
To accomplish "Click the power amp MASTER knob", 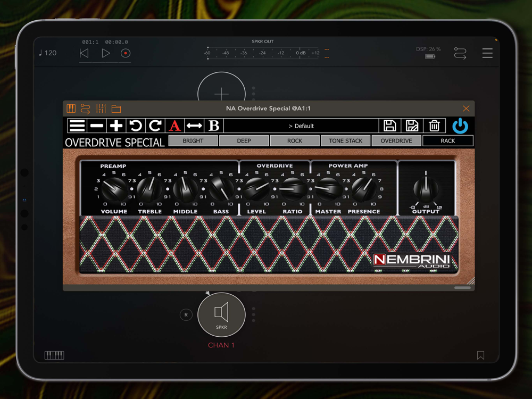I will click(328, 189).
